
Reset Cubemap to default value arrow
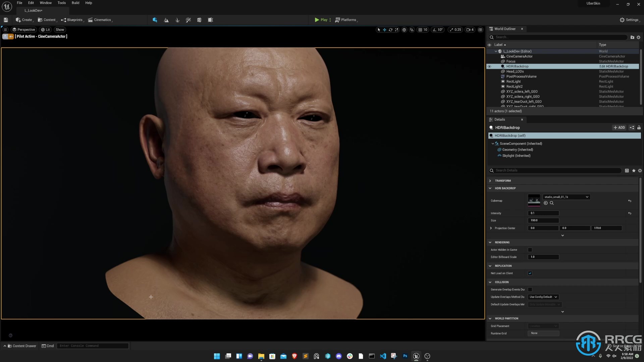630,201
